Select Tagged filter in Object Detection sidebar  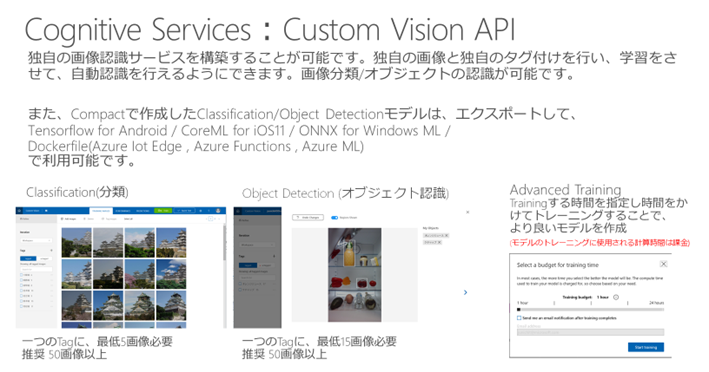248,265
